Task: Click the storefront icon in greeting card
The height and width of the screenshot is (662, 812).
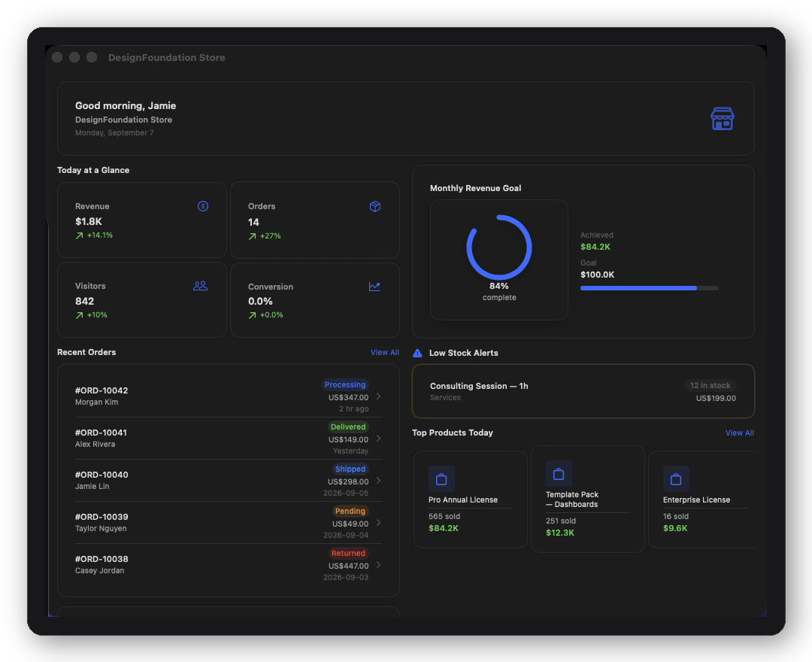Action: click(722, 119)
